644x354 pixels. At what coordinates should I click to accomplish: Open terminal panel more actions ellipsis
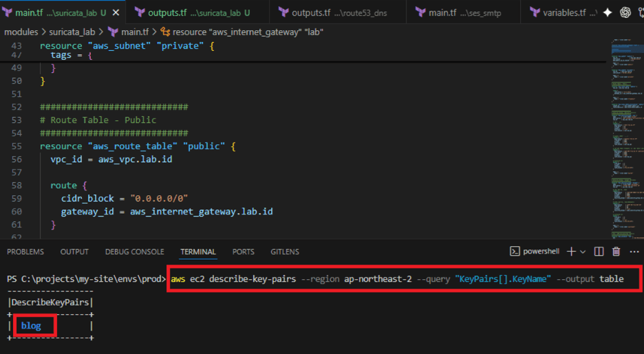pyautogui.click(x=633, y=252)
